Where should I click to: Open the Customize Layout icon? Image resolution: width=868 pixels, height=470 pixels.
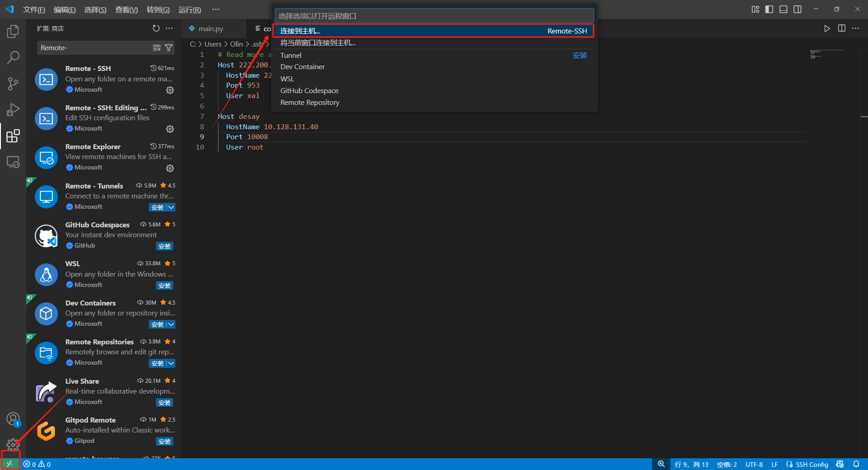(755, 9)
